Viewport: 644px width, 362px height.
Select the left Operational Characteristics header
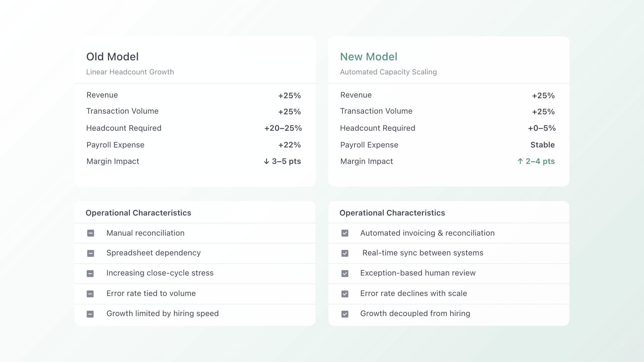click(x=138, y=213)
